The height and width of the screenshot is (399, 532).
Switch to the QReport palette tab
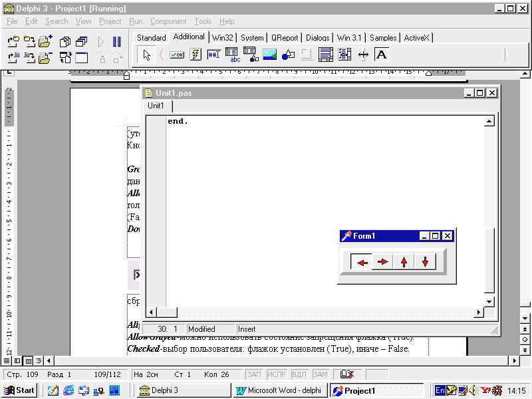285,38
